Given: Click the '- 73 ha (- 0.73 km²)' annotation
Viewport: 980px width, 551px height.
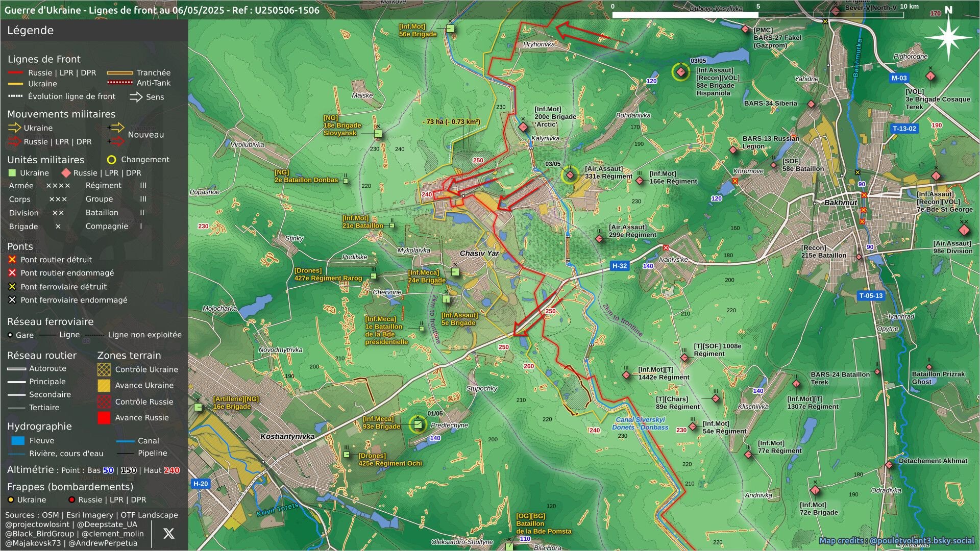Looking at the screenshot, I should point(451,121).
